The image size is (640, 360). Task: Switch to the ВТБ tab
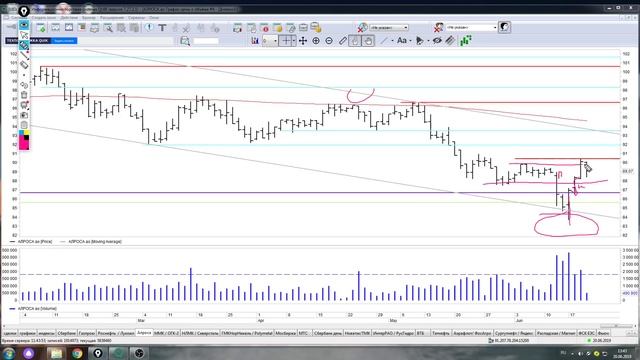(x=421, y=333)
